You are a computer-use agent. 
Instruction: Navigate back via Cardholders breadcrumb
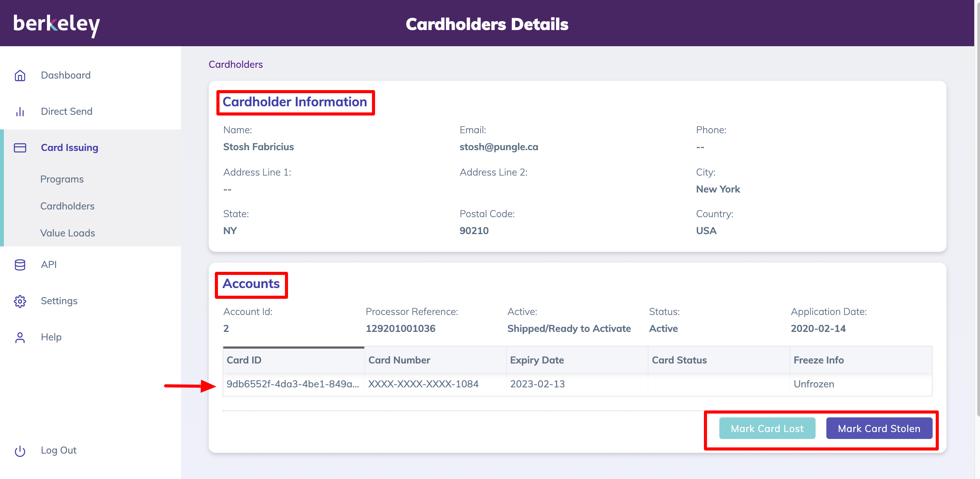[235, 64]
